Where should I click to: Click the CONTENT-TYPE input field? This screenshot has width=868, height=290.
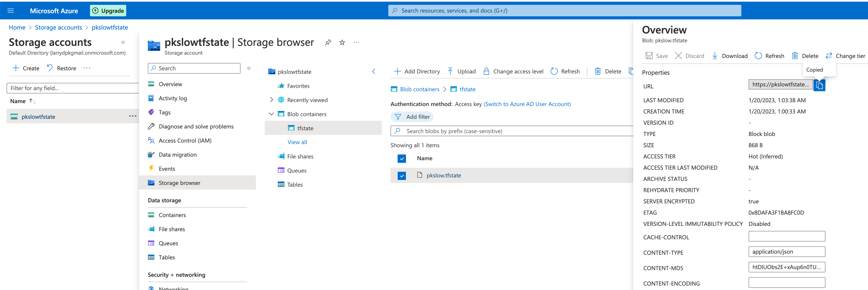(787, 252)
